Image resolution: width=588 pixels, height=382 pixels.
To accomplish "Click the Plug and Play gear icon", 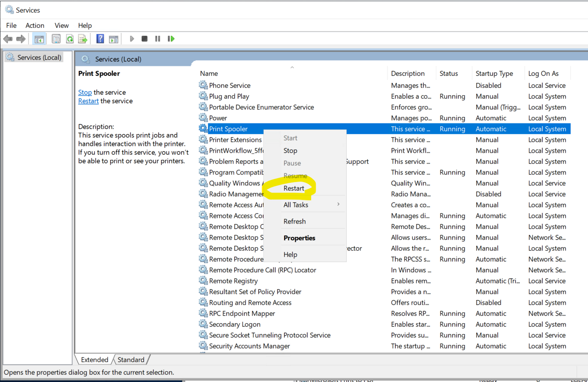I will pyautogui.click(x=203, y=96).
